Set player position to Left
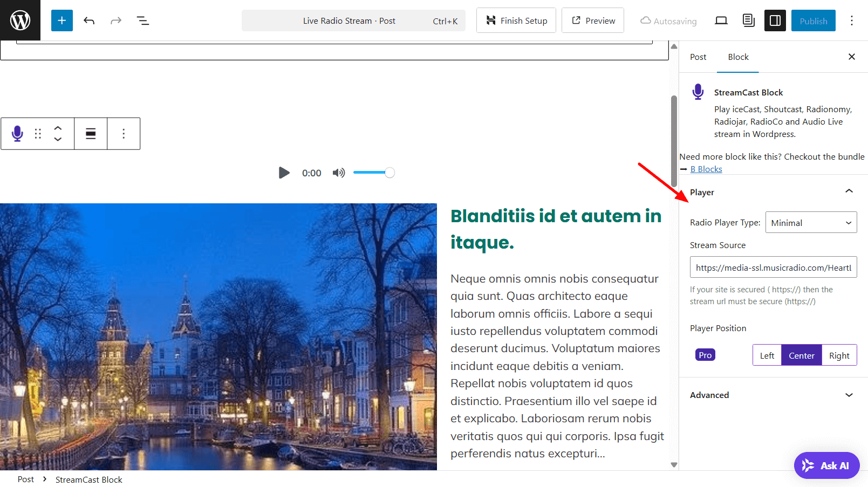The width and height of the screenshot is (868, 487). click(767, 355)
